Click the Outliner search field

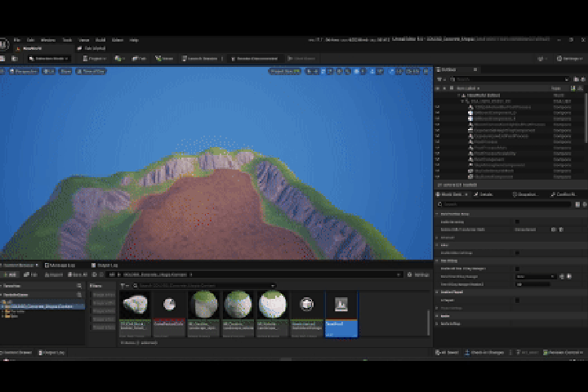(x=510, y=79)
